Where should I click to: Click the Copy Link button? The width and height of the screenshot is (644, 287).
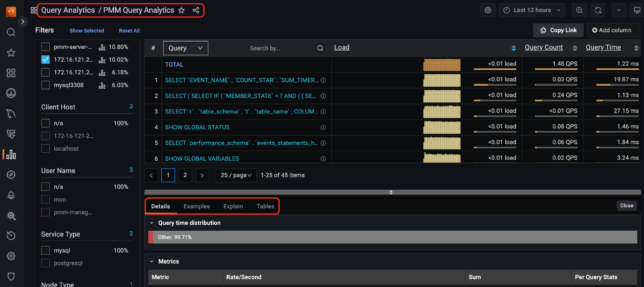pos(558,30)
